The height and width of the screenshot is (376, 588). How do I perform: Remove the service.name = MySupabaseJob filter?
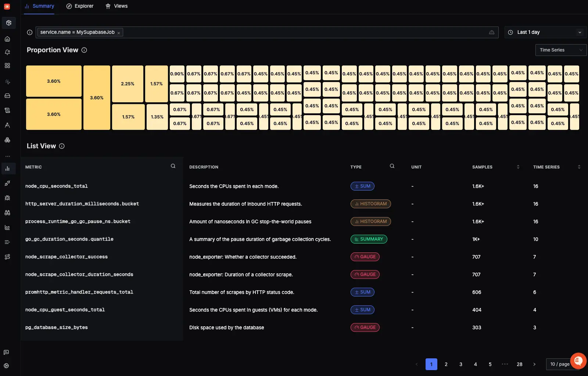point(119,33)
